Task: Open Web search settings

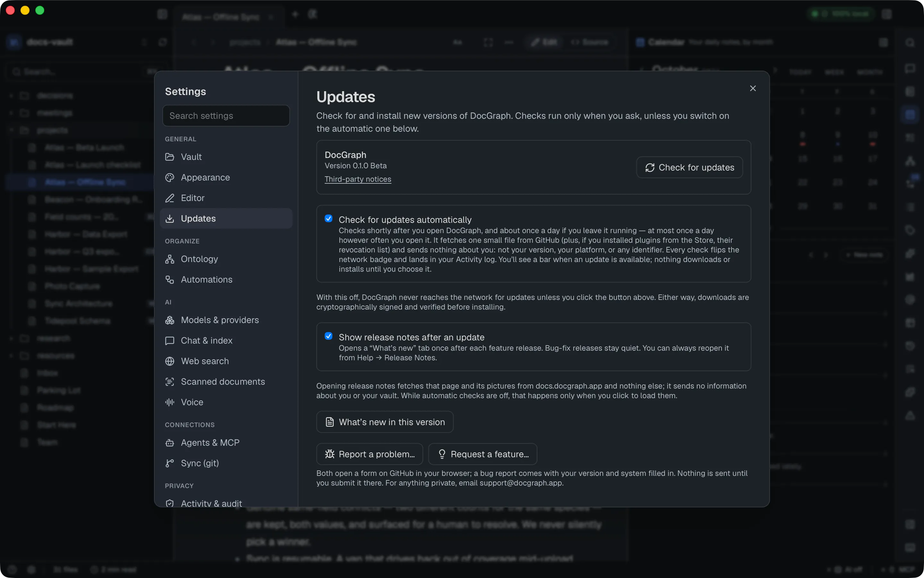Action: click(226, 361)
